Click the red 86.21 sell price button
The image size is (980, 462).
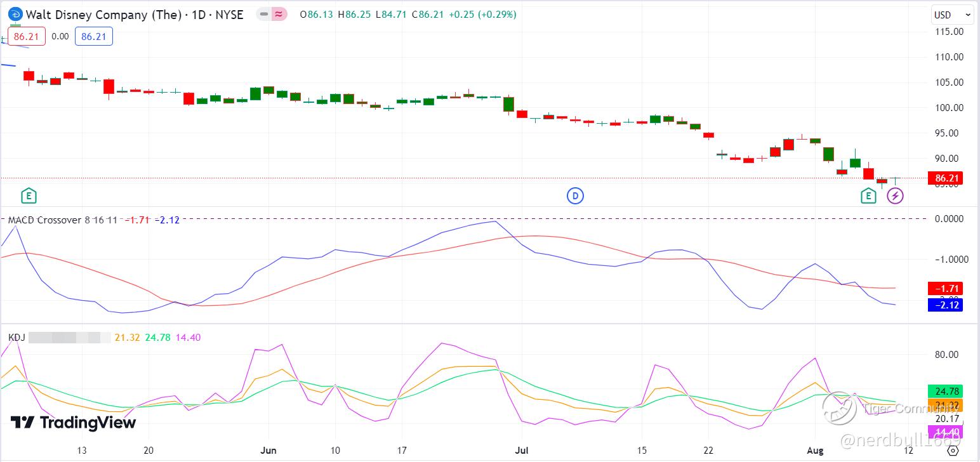coord(27,37)
